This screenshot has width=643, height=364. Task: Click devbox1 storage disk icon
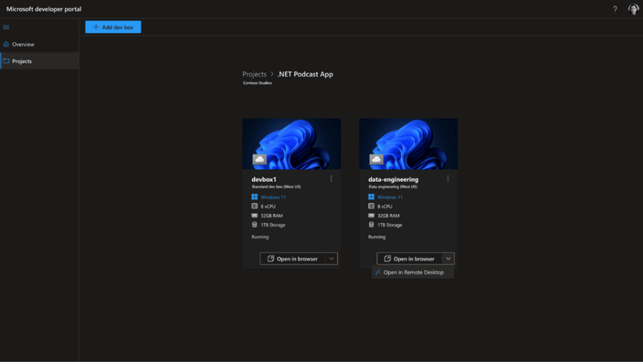255,224
